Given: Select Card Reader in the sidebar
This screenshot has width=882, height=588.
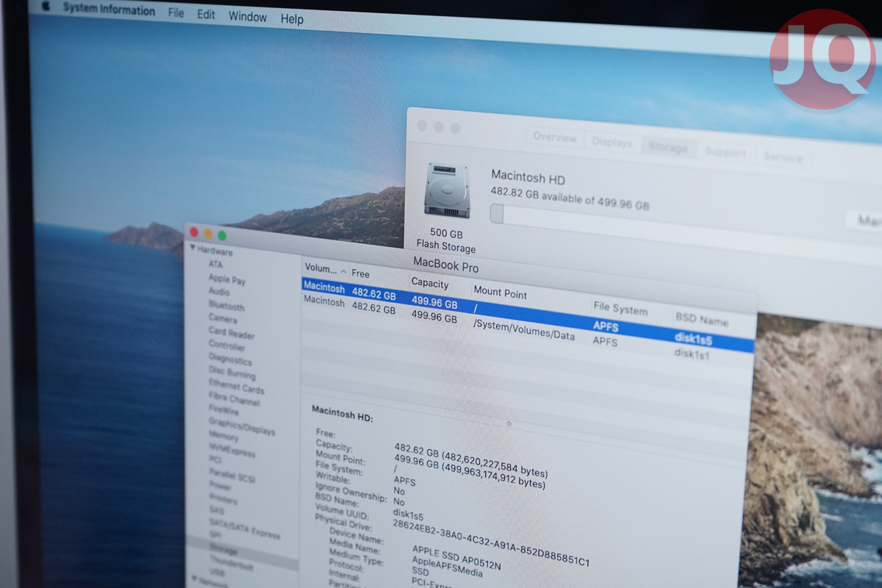Looking at the screenshot, I should coord(232,333).
